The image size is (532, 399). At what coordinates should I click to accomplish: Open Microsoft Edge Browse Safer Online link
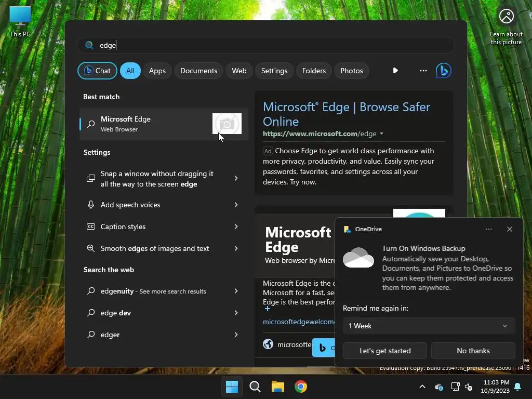coord(347,114)
